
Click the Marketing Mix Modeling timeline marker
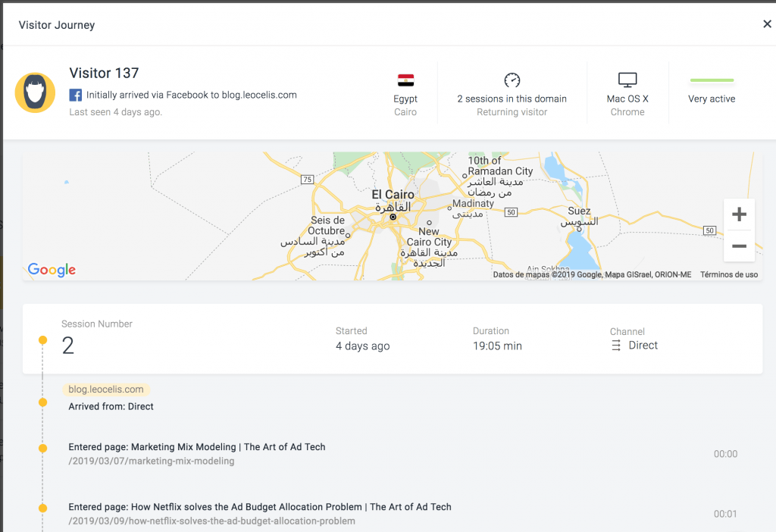[x=43, y=449]
